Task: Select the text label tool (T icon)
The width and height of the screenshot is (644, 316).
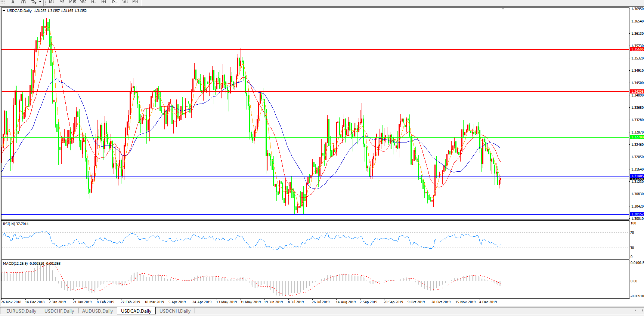Action: (23, 2)
